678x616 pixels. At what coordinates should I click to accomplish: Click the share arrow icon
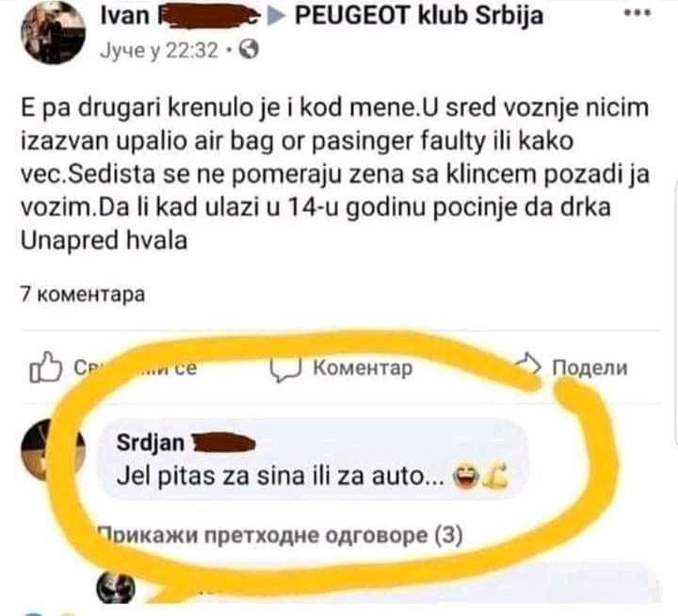[528, 365]
